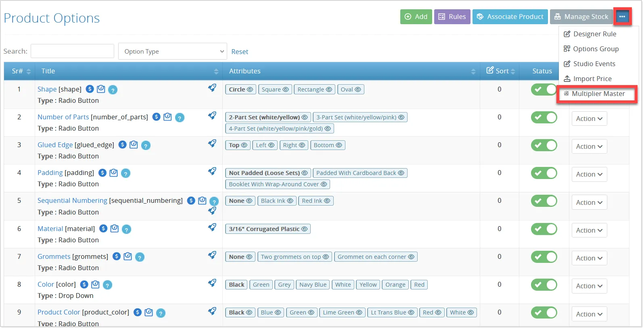This screenshot has width=644, height=329.
Task: Click the box icon beside Padding
Action: click(114, 173)
